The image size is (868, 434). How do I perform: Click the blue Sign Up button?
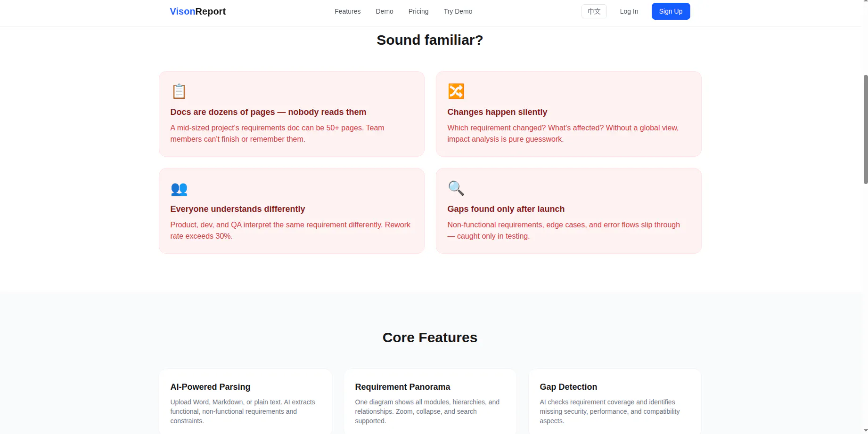pyautogui.click(x=671, y=11)
